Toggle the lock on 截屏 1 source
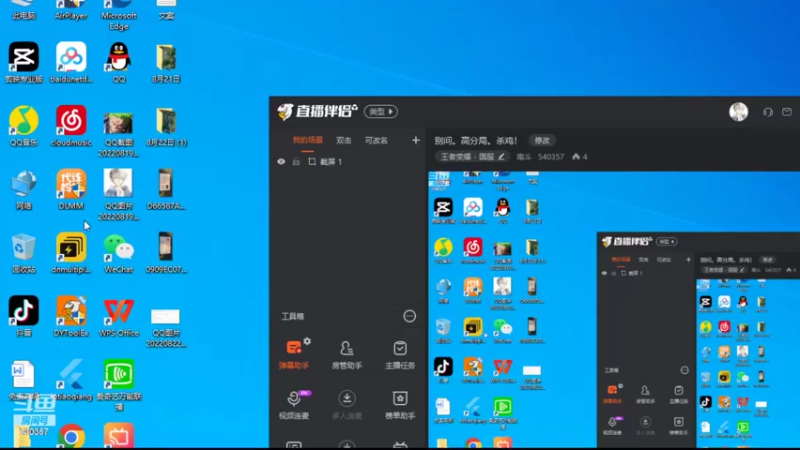Screen dimensions: 800x450 (296, 162)
